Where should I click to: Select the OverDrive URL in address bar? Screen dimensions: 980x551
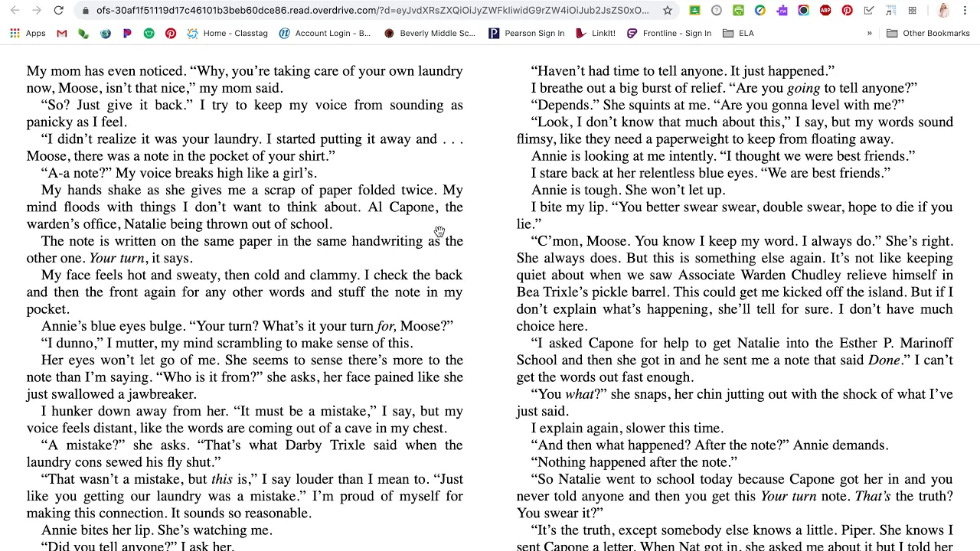(372, 11)
